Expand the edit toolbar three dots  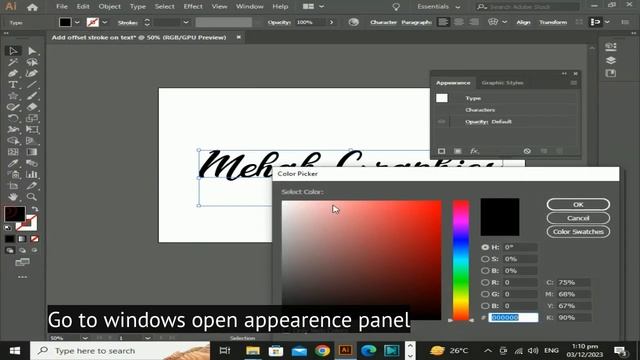(x=22, y=277)
